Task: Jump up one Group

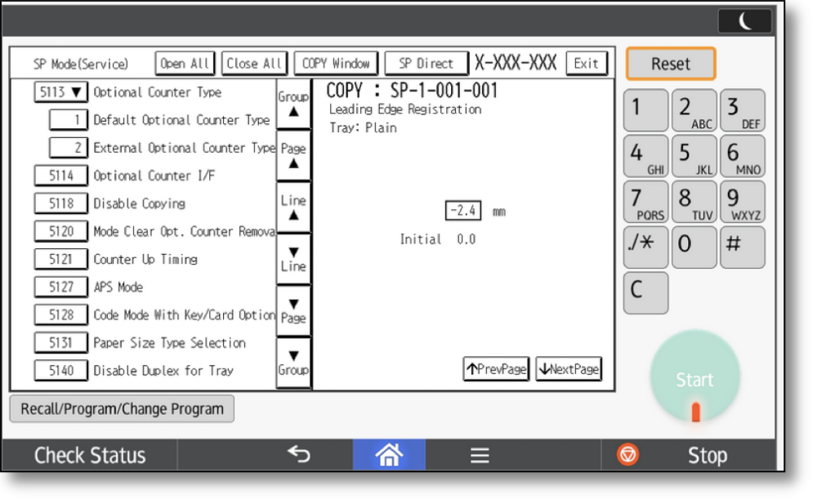Action: tap(293, 105)
